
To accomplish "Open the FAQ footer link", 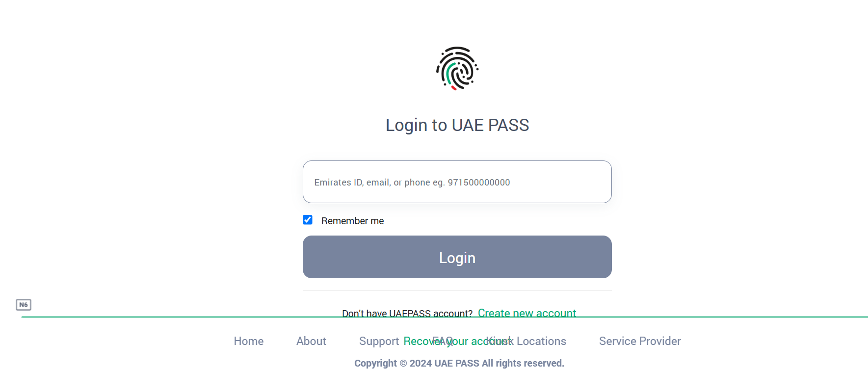I will tap(442, 341).
